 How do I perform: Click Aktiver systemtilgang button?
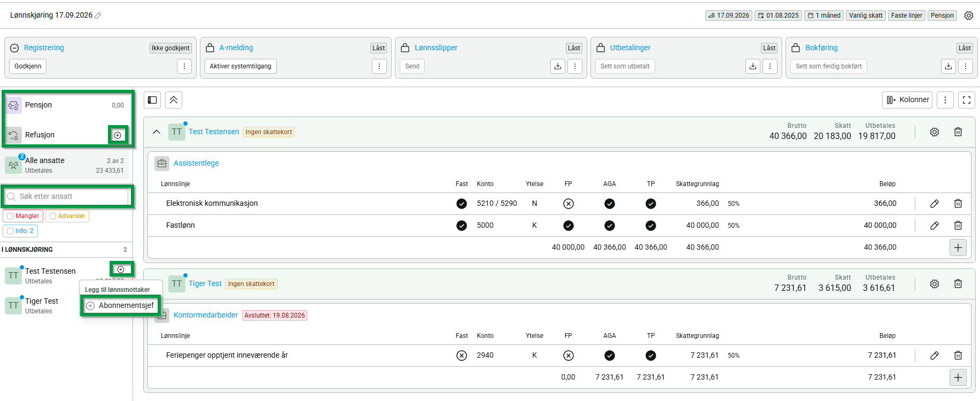click(240, 66)
